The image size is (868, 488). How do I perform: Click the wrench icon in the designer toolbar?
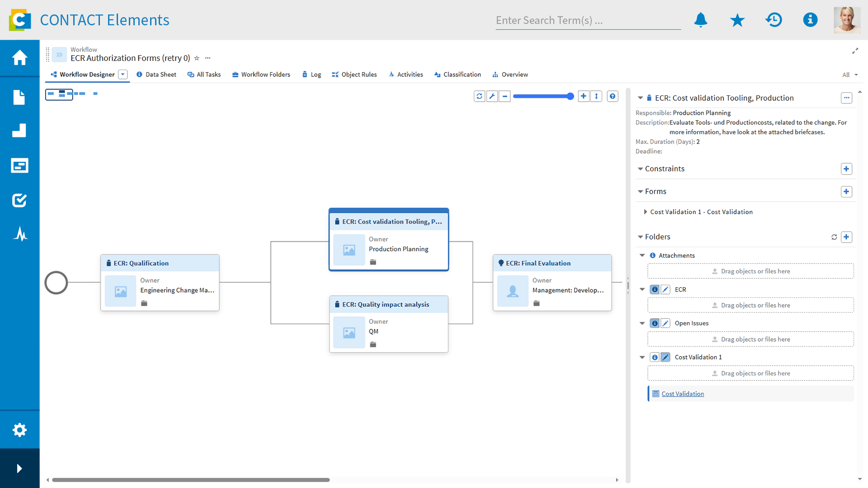[x=492, y=96]
